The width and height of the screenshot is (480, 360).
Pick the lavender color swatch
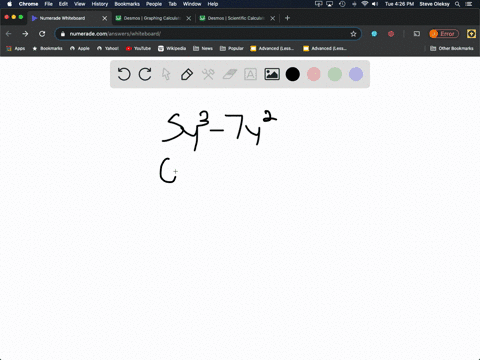[x=356, y=74]
